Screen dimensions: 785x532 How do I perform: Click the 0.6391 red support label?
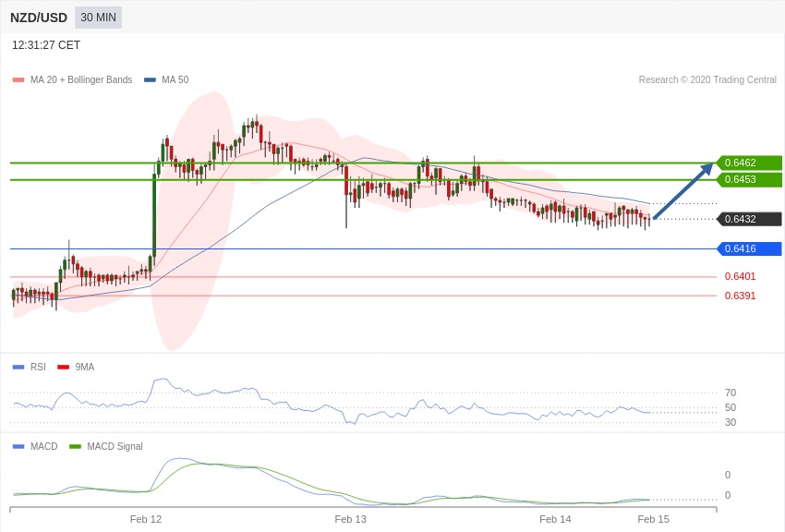point(740,296)
